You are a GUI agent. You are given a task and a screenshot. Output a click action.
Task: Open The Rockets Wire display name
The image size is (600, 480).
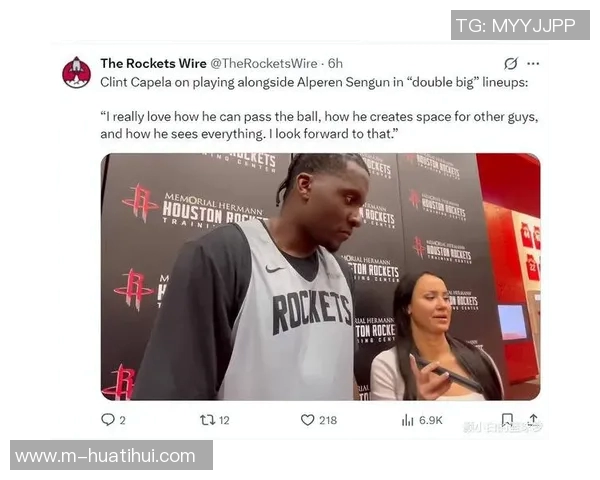153,64
